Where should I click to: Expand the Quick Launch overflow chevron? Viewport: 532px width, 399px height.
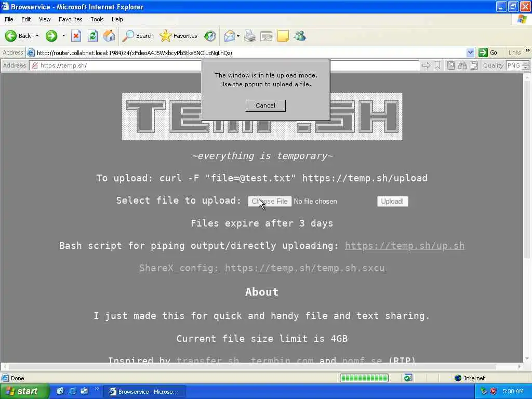point(97,389)
